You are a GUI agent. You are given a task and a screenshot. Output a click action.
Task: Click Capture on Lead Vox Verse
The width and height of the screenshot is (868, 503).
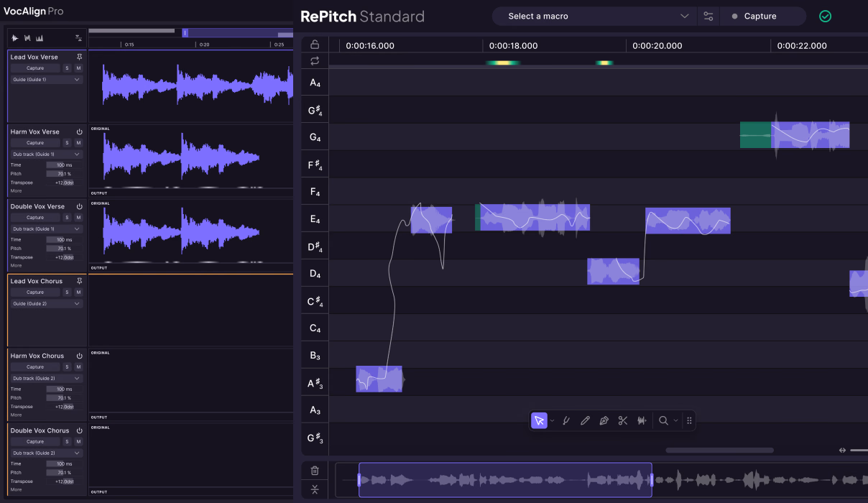(x=35, y=68)
